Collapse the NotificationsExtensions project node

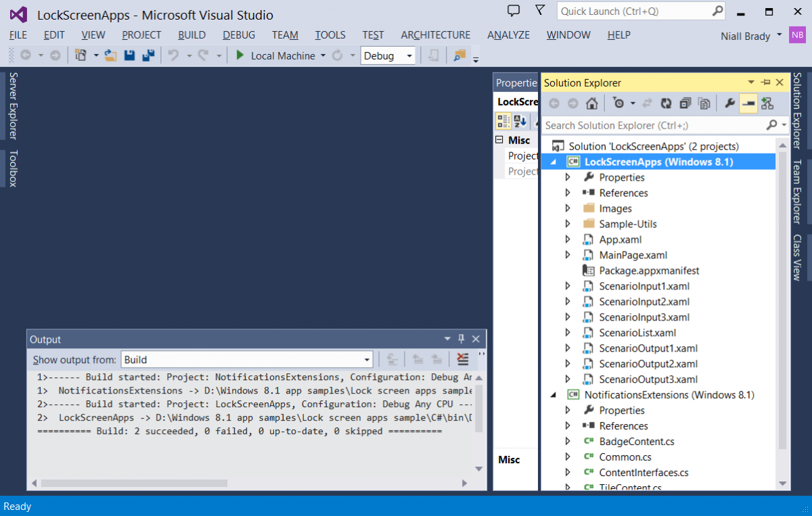click(x=554, y=395)
